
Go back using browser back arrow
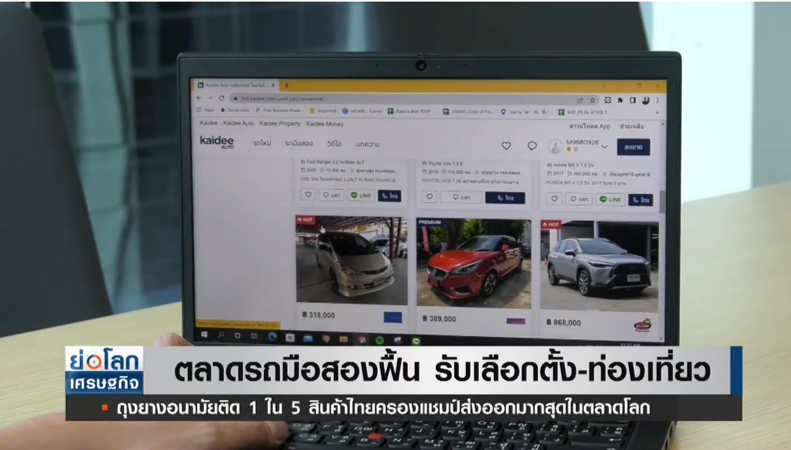pyautogui.click(x=199, y=98)
